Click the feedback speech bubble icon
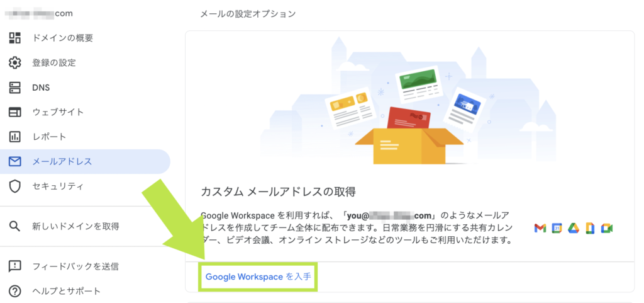 click(x=15, y=266)
